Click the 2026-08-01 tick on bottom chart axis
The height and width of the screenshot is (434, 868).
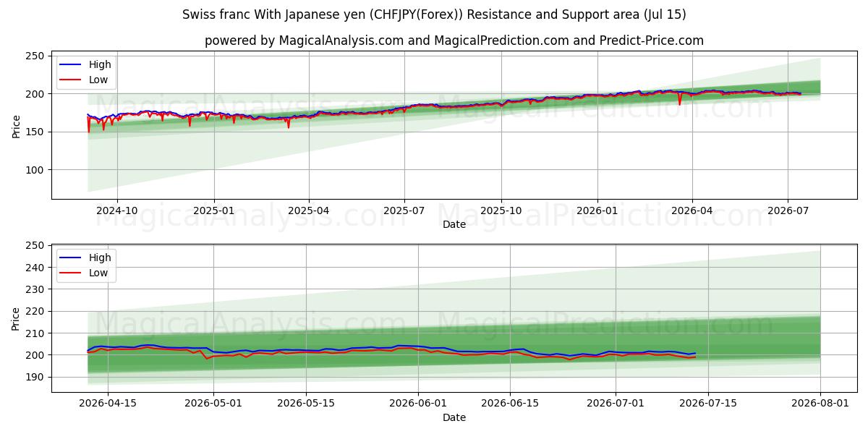pos(820,404)
